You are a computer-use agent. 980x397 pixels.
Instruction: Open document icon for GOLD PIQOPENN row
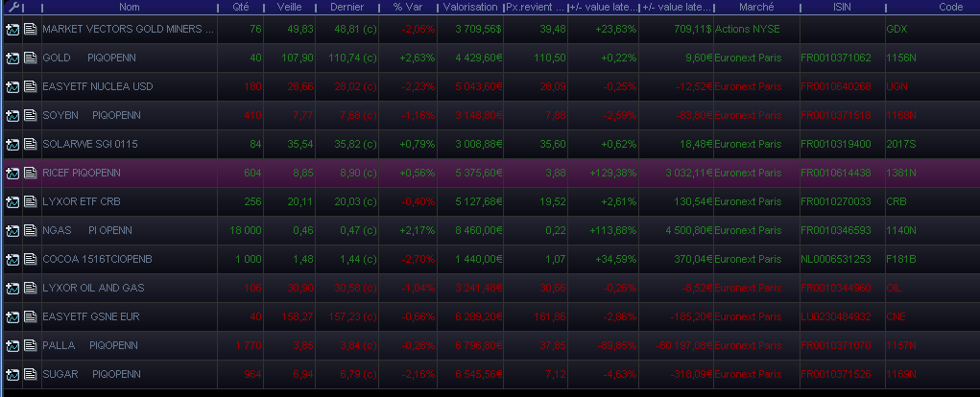click(x=30, y=58)
